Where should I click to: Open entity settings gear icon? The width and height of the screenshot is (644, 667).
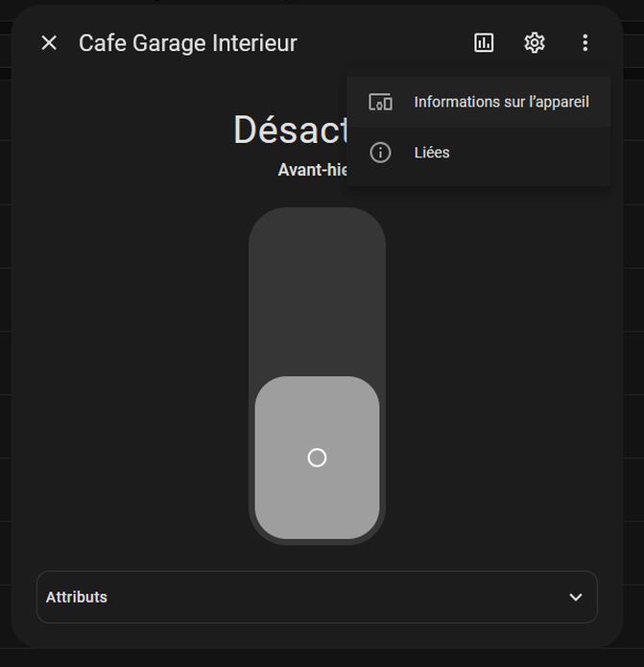click(535, 43)
